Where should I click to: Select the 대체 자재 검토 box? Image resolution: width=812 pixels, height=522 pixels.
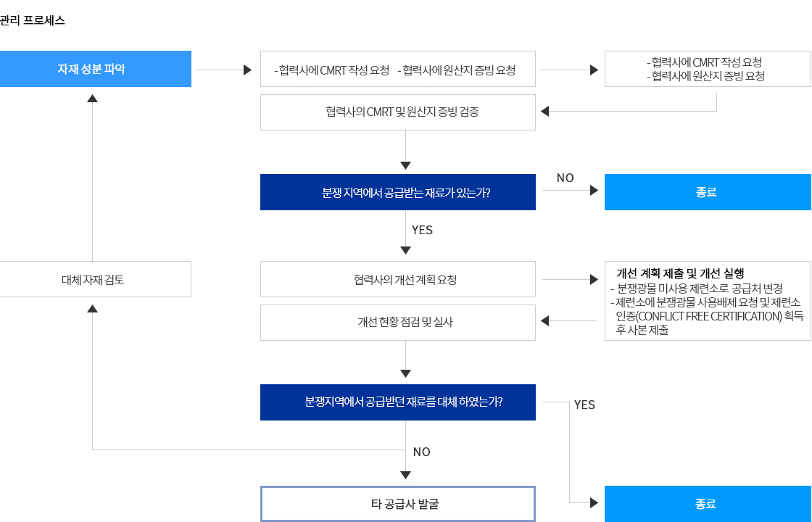(95, 279)
